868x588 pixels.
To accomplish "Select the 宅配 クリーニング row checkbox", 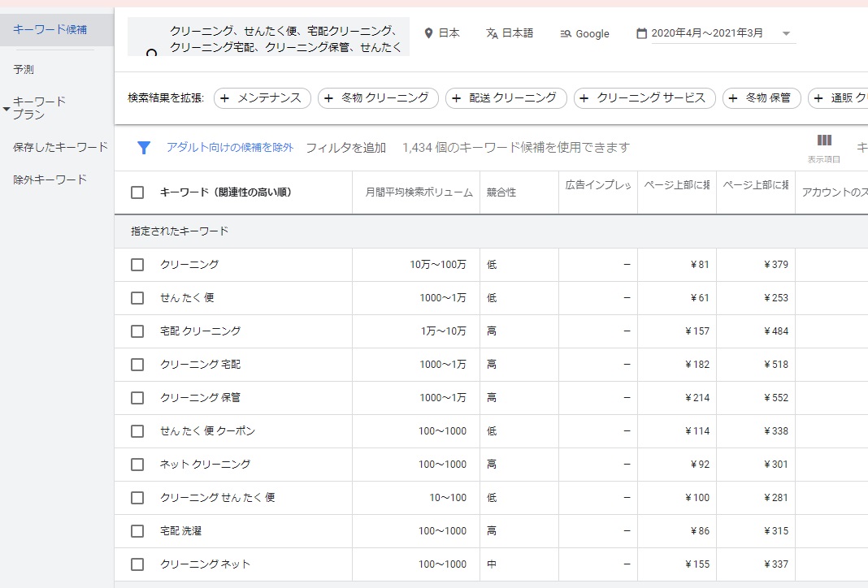I will click(137, 331).
